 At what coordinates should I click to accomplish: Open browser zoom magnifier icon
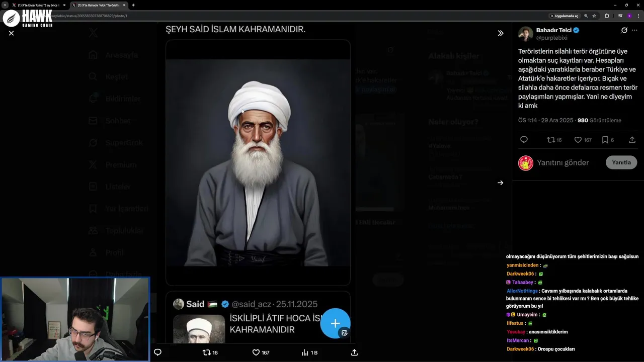(x=586, y=16)
